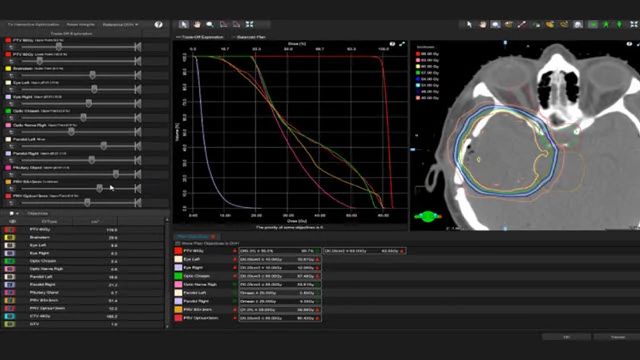Toggle visibility of Brainstem in the Objectives list

point(10,238)
